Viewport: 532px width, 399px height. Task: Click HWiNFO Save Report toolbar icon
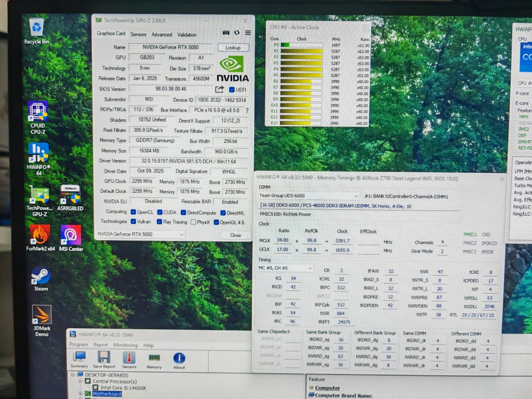pos(104,360)
